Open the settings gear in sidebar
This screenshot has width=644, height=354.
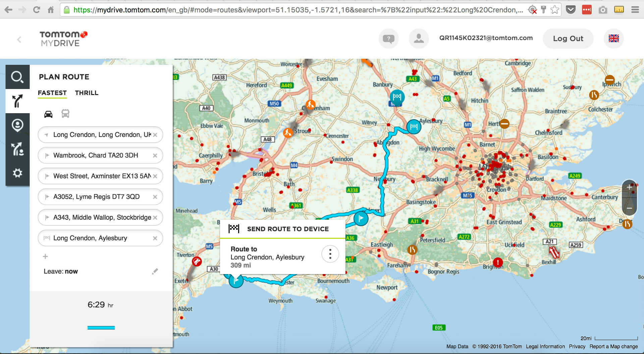click(17, 173)
